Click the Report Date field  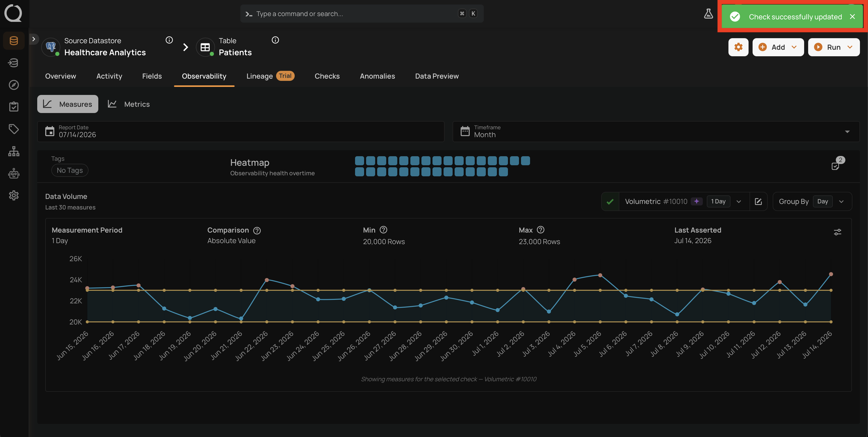click(x=241, y=132)
